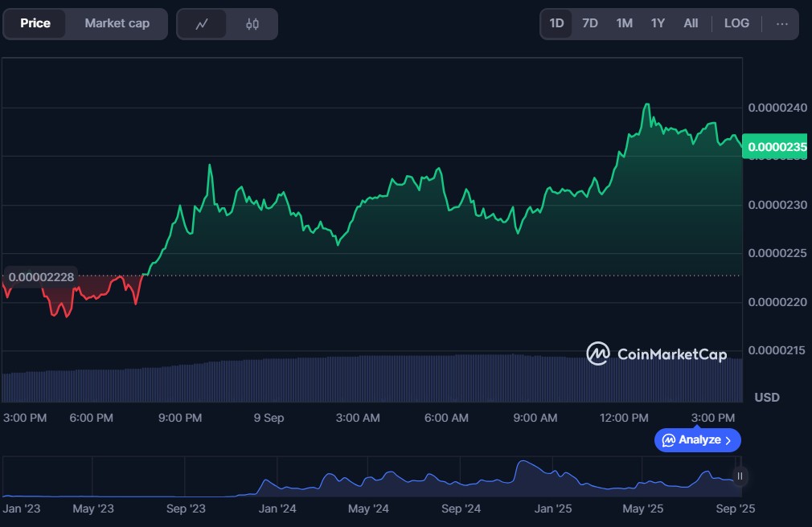This screenshot has height=527, width=812.
Task: Select the Market cap tab
Action: 117,23
